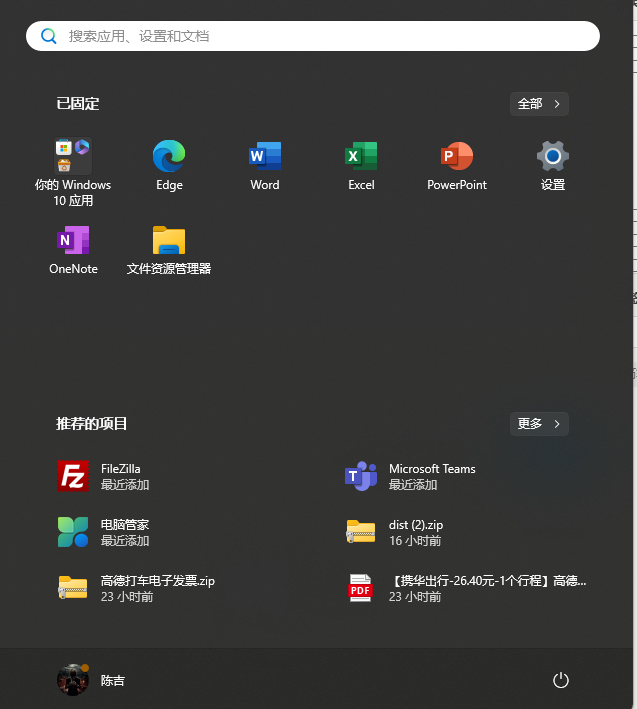This screenshot has height=709, width=637.
Task: Open the 文件资源管理器 folder icon
Action: [169, 240]
